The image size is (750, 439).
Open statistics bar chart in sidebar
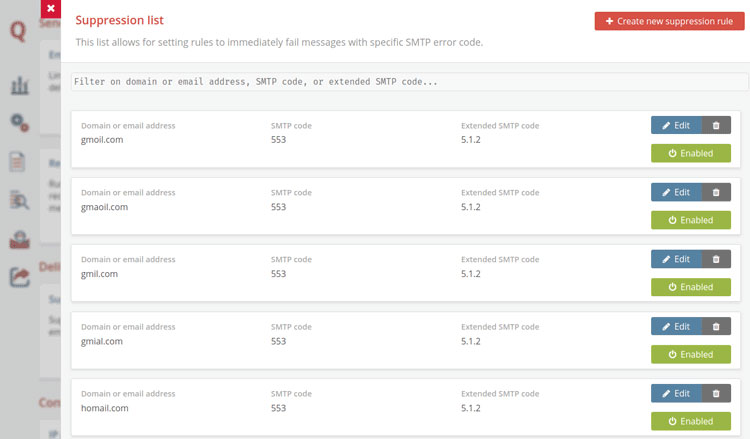pyautogui.click(x=19, y=85)
